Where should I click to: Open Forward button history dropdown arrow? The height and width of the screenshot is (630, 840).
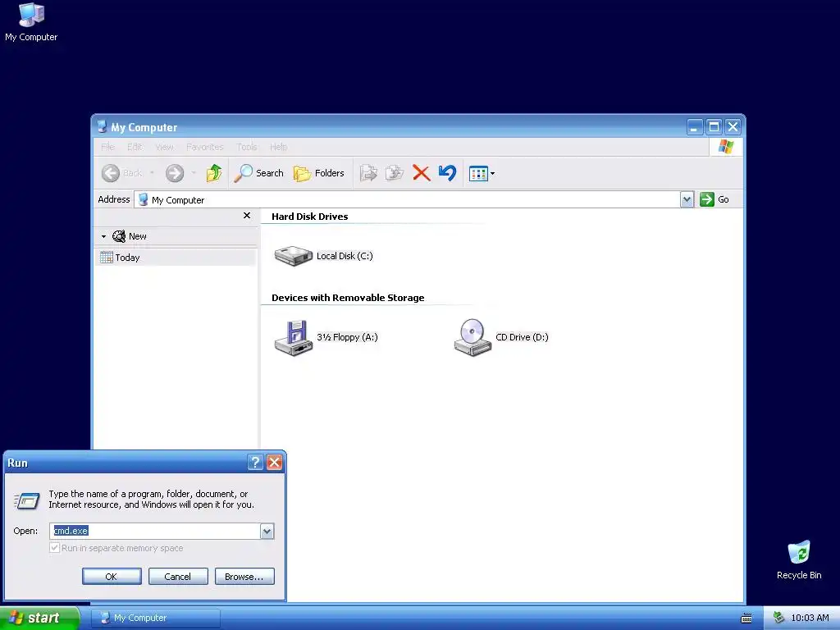click(x=194, y=173)
